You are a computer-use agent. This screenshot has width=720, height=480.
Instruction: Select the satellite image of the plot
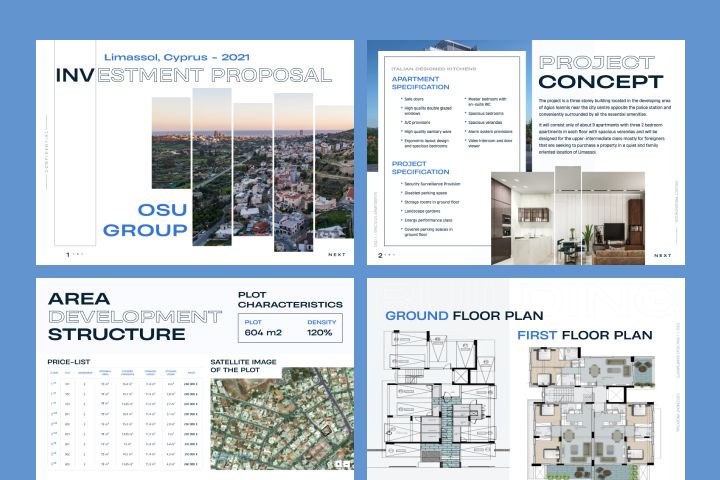(282, 418)
